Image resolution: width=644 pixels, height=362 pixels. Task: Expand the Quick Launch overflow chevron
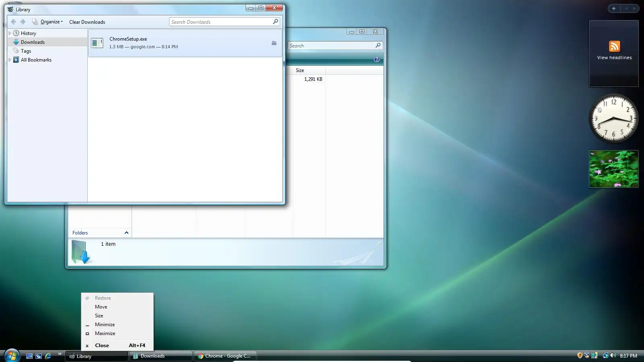coord(60,354)
